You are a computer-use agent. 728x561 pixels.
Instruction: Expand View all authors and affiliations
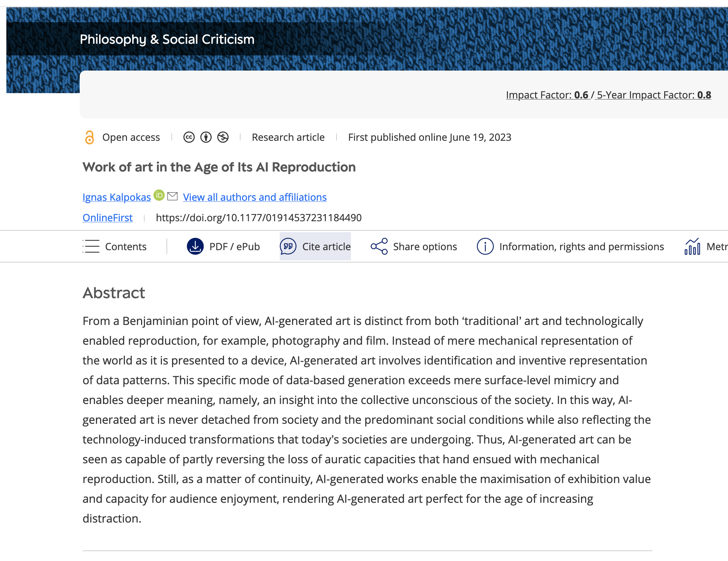[x=255, y=197]
